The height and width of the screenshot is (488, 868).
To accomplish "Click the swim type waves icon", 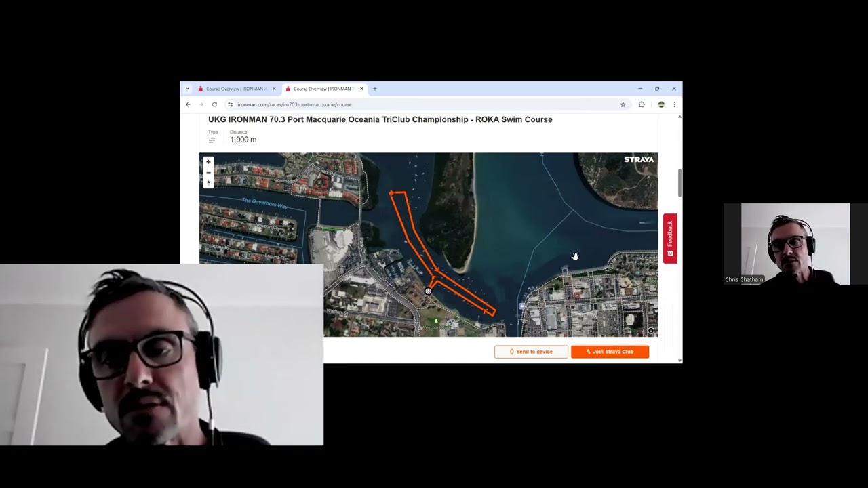I will pyautogui.click(x=212, y=140).
